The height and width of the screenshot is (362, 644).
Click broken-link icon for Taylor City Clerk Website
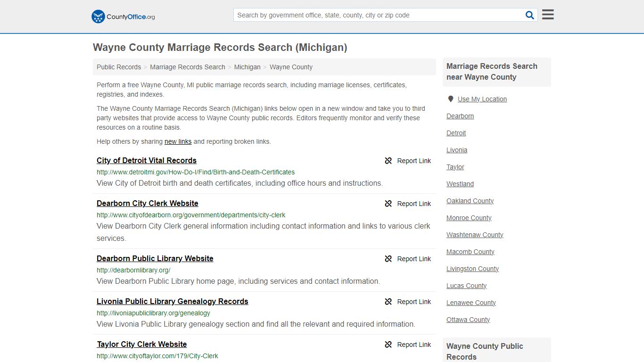coord(388,345)
